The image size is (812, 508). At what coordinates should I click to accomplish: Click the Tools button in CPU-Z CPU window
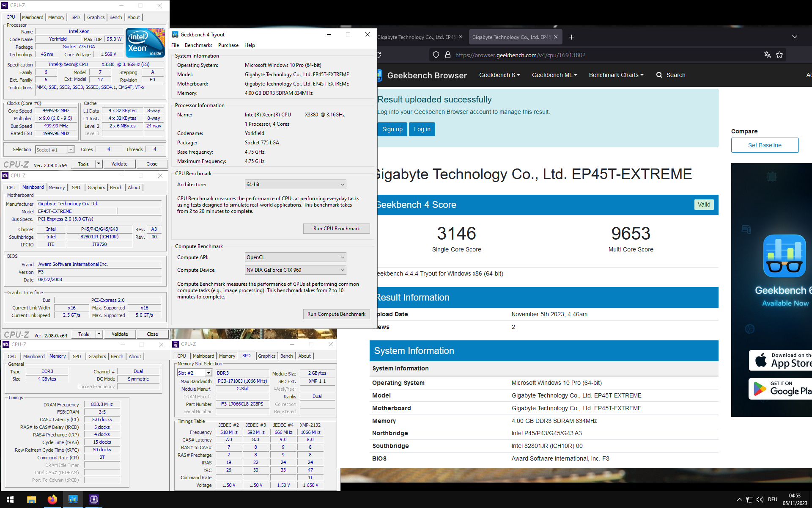(83, 164)
